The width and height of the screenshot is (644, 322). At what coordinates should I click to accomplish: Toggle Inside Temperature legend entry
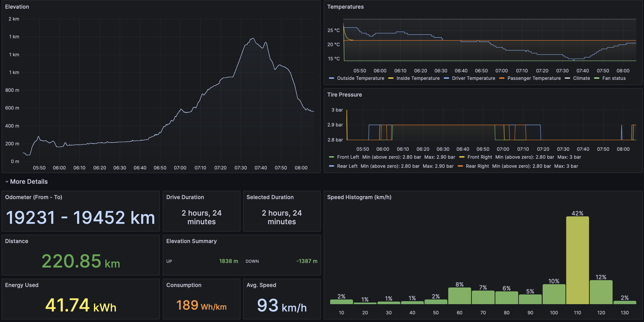(418, 78)
